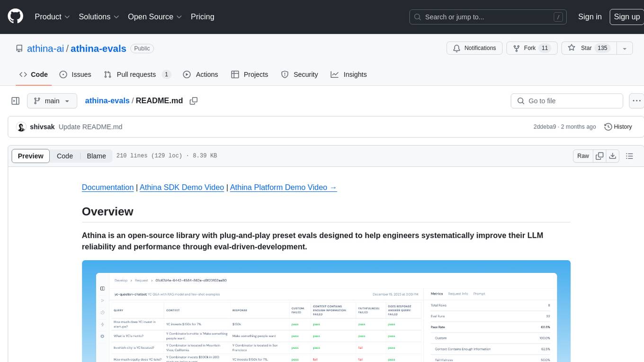Click the Overview heading
The image size is (644, 362).
[x=107, y=211]
